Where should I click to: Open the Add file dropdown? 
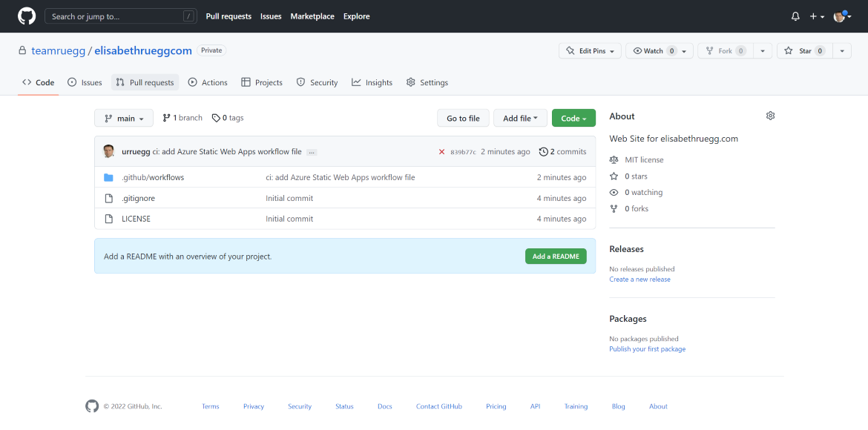[520, 118]
